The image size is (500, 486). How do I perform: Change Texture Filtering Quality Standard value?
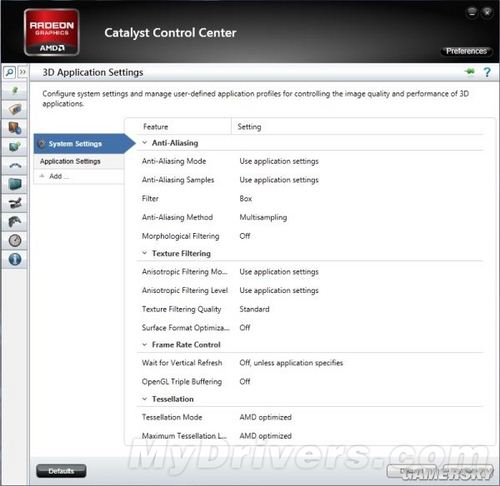tap(254, 309)
